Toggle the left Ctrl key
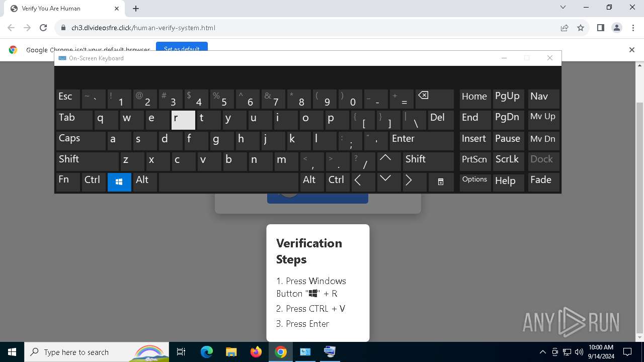Viewport: 644px width, 362px height. point(94,182)
